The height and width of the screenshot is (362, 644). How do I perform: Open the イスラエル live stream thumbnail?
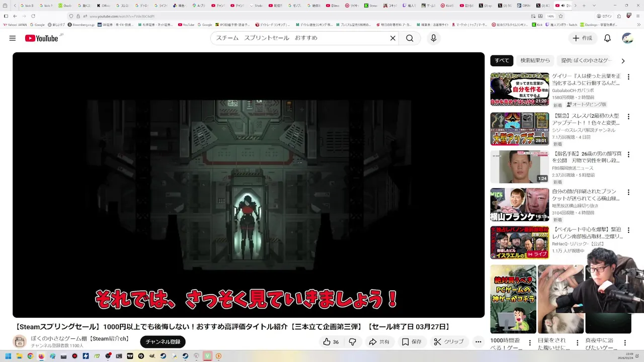(x=520, y=242)
